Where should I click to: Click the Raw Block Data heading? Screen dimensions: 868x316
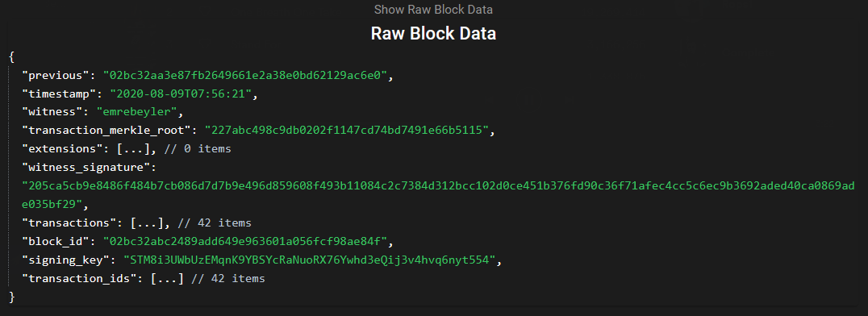[x=433, y=33]
